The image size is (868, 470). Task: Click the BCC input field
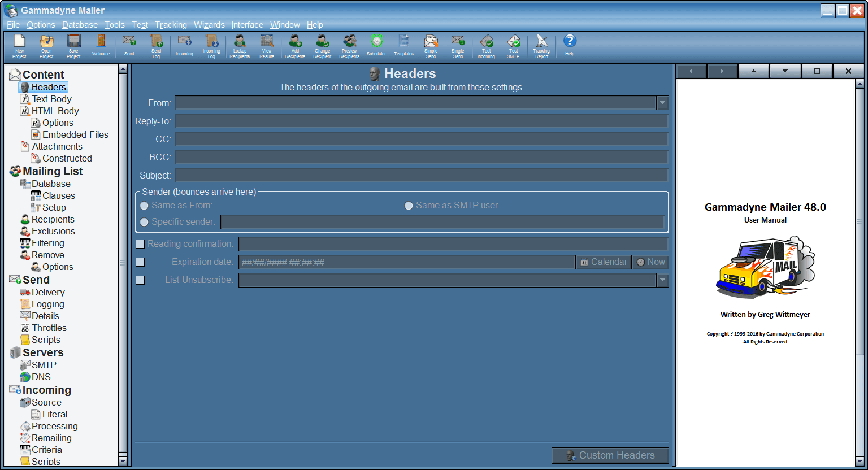tap(422, 157)
